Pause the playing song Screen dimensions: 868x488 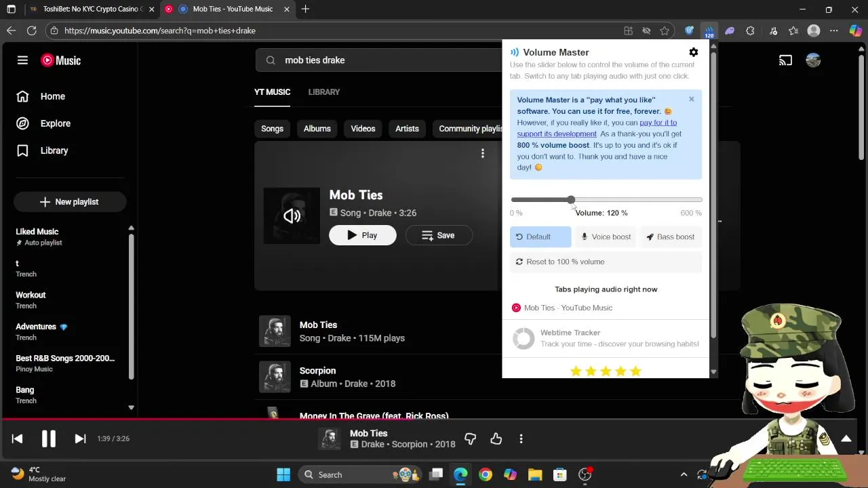[48, 439]
